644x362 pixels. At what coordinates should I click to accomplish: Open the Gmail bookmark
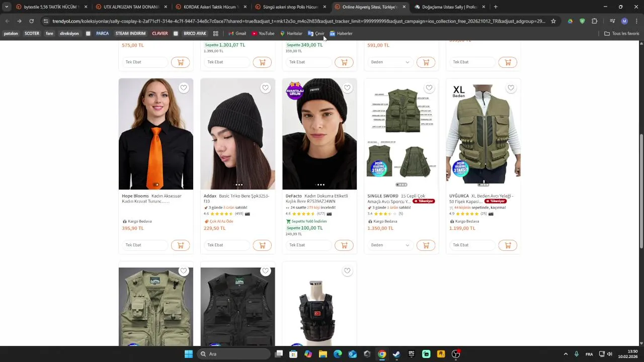(237, 34)
